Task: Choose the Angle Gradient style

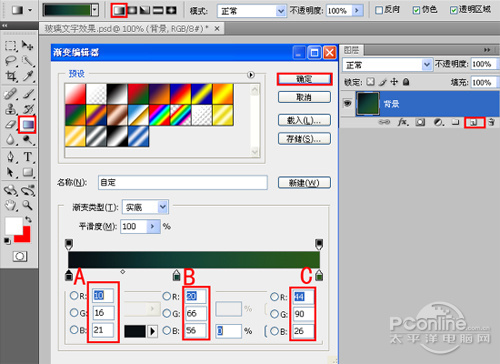Action: coord(145,11)
